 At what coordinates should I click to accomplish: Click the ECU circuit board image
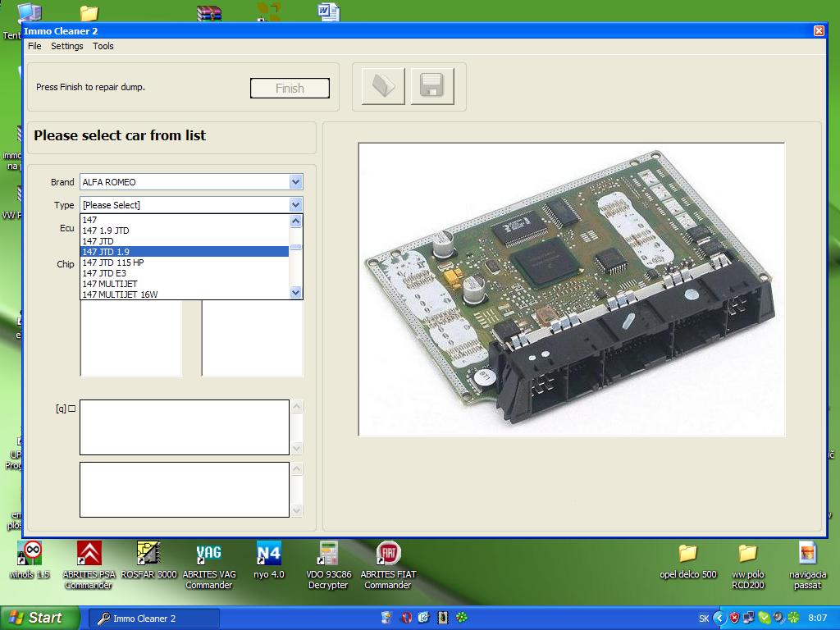click(572, 290)
